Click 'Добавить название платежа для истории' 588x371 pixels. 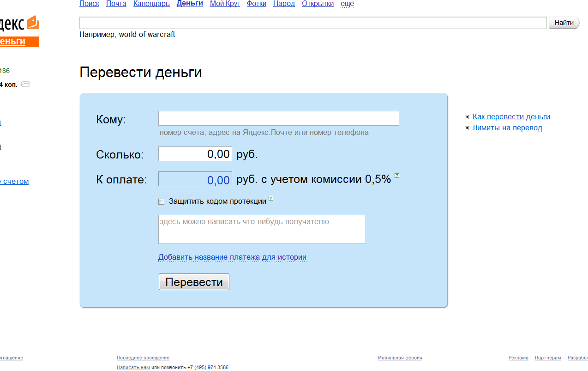232,257
